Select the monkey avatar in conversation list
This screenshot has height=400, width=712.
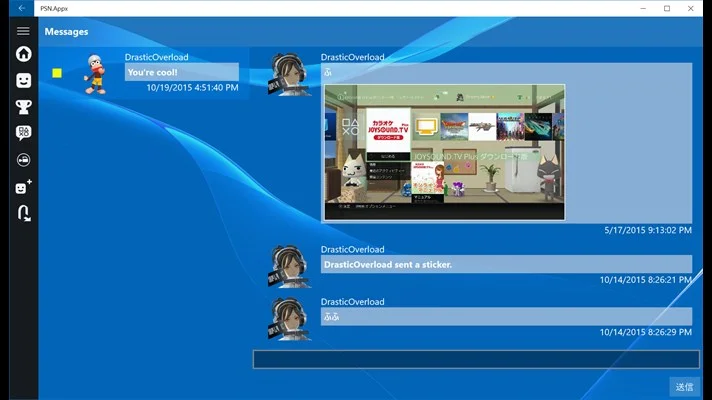pyautogui.click(x=95, y=74)
